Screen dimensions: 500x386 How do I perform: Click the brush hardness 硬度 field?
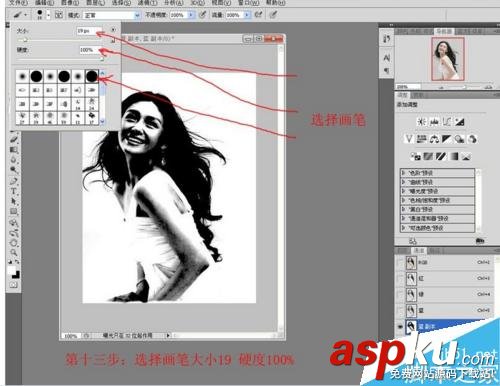tap(90, 50)
